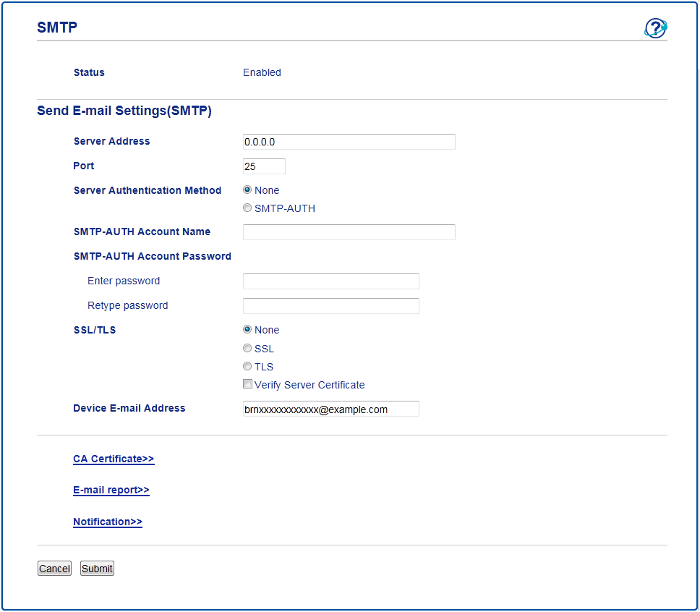Viewport: 700px width, 612px height.
Task: Click the Device E-mail Address field
Action: click(330, 409)
